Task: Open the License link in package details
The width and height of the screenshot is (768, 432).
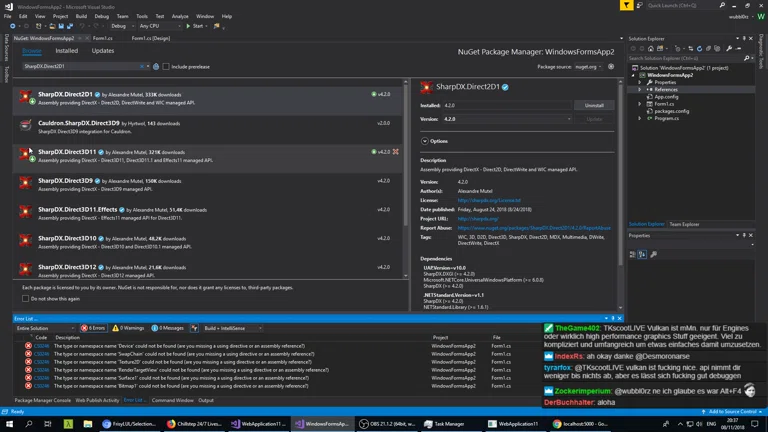Action: tap(489, 200)
